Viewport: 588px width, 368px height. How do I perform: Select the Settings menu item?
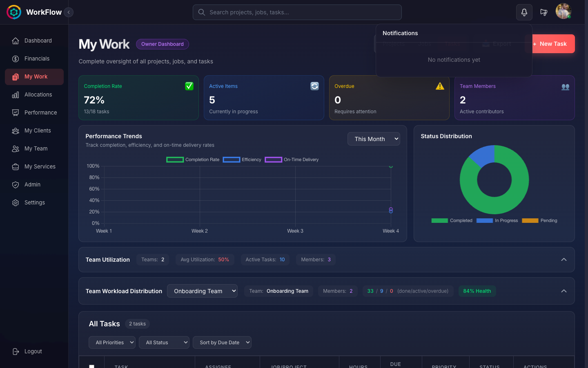(34, 202)
